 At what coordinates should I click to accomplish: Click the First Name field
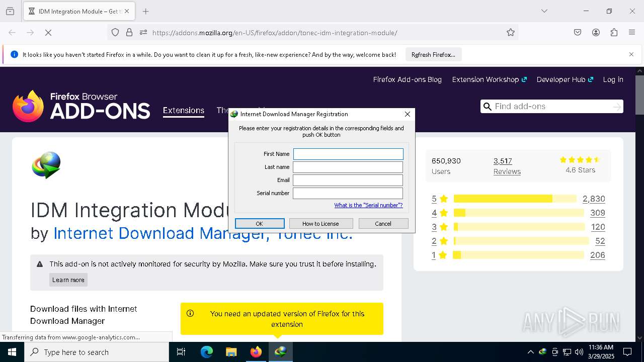coord(348,154)
